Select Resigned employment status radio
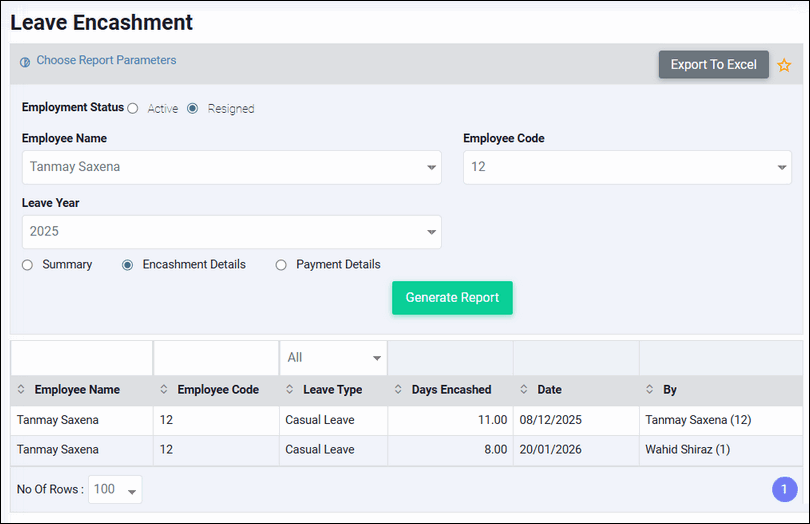The height and width of the screenshot is (524, 810). tap(193, 108)
